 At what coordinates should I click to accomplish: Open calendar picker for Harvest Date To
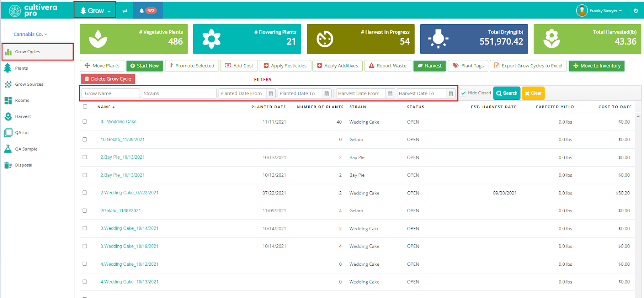(451, 93)
